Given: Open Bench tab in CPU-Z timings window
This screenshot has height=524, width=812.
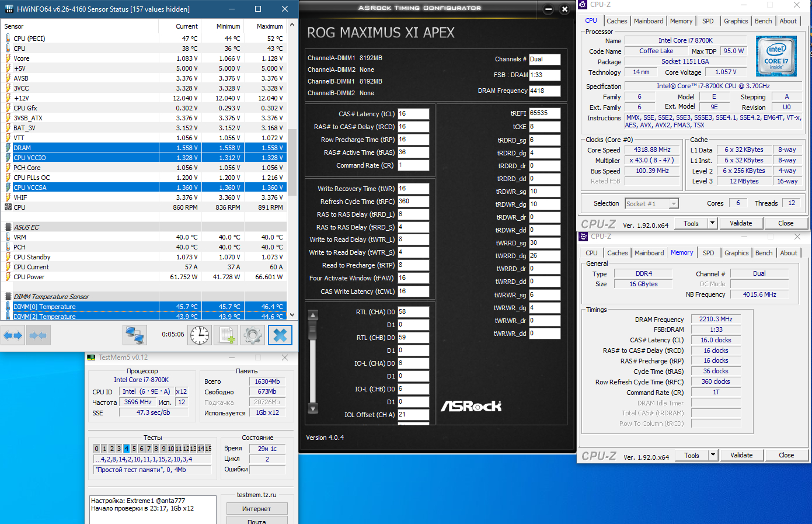Looking at the screenshot, I should pyautogui.click(x=764, y=253).
